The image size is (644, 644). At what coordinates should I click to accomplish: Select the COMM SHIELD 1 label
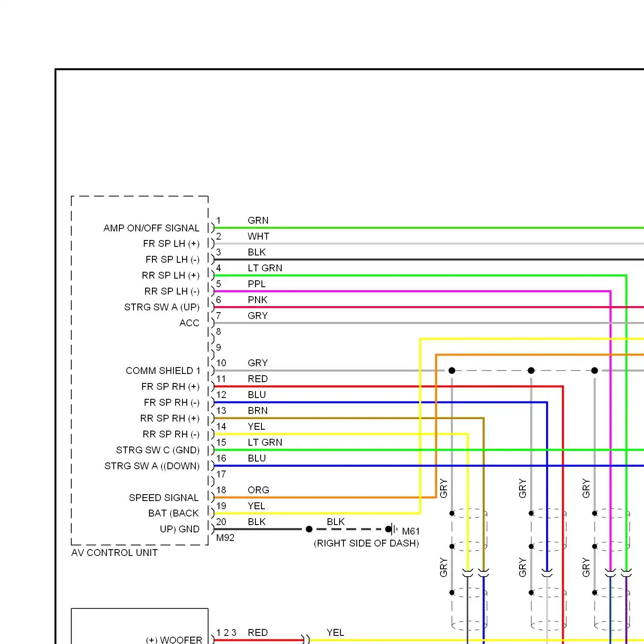[x=163, y=371]
